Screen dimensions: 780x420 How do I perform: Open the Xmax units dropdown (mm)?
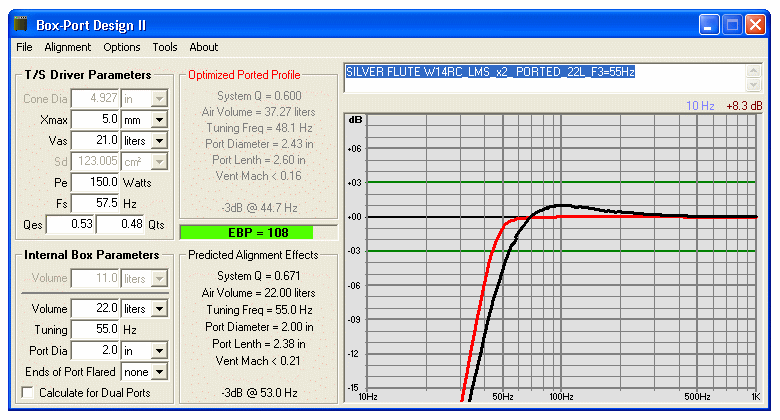[159, 120]
